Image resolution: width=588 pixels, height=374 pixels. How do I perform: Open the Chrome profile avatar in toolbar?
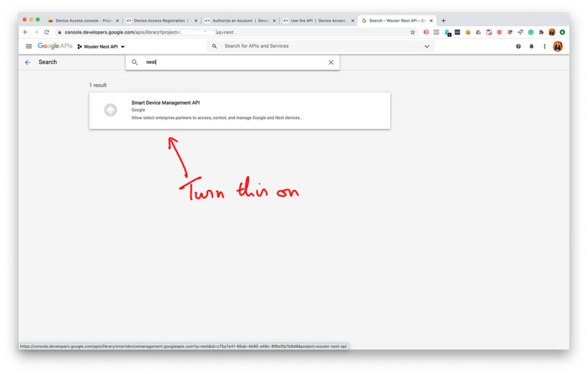point(552,32)
